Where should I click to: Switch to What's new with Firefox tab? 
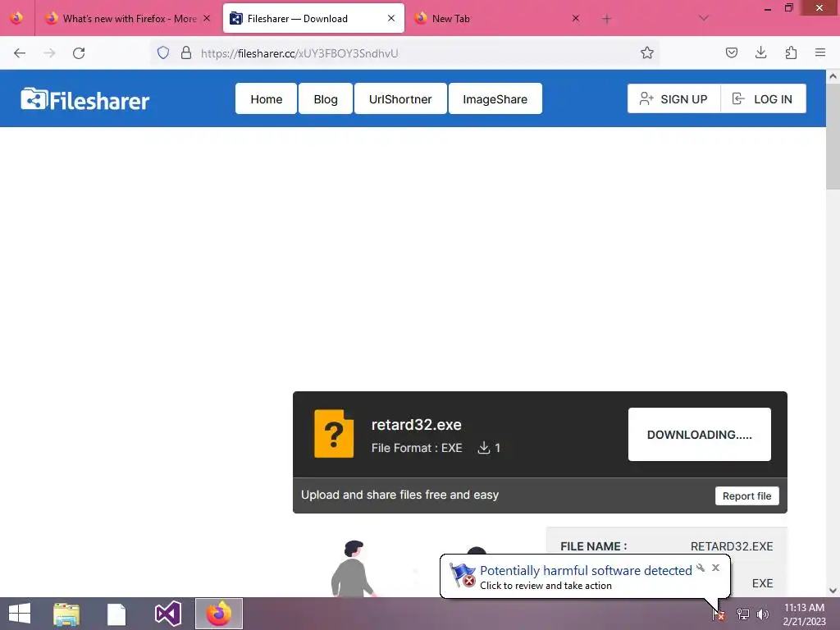tap(129, 19)
